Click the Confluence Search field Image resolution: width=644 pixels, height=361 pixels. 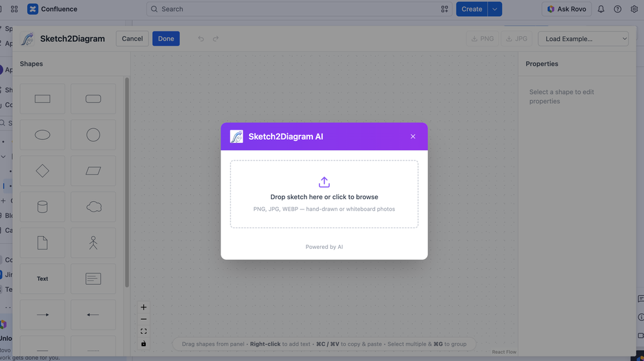299,9
